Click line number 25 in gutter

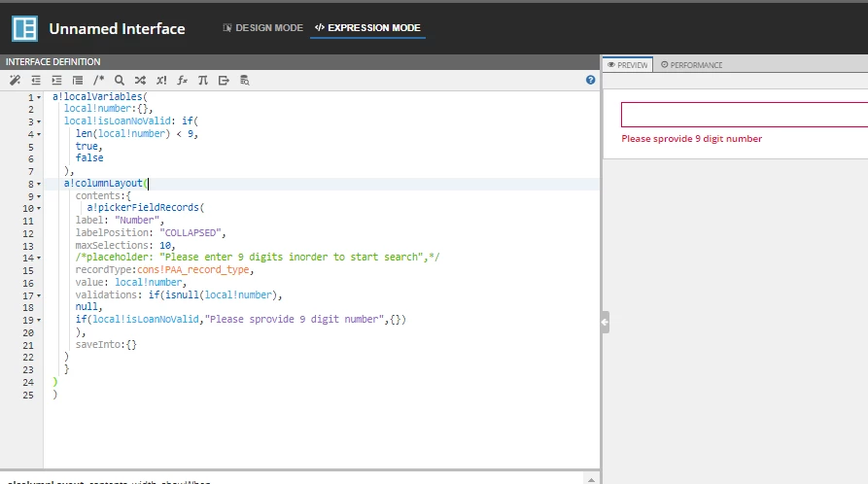(x=28, y=395)
